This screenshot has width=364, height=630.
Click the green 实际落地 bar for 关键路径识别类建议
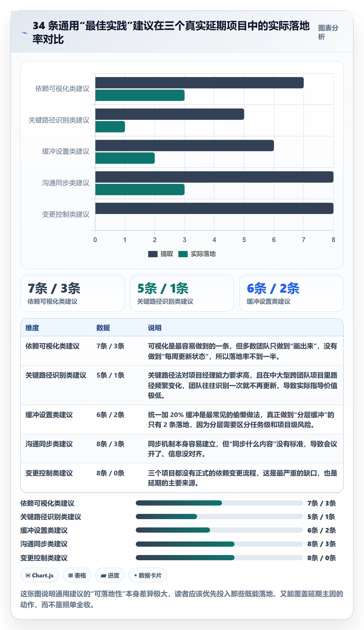pyautogui.click(x=110, y=127)
